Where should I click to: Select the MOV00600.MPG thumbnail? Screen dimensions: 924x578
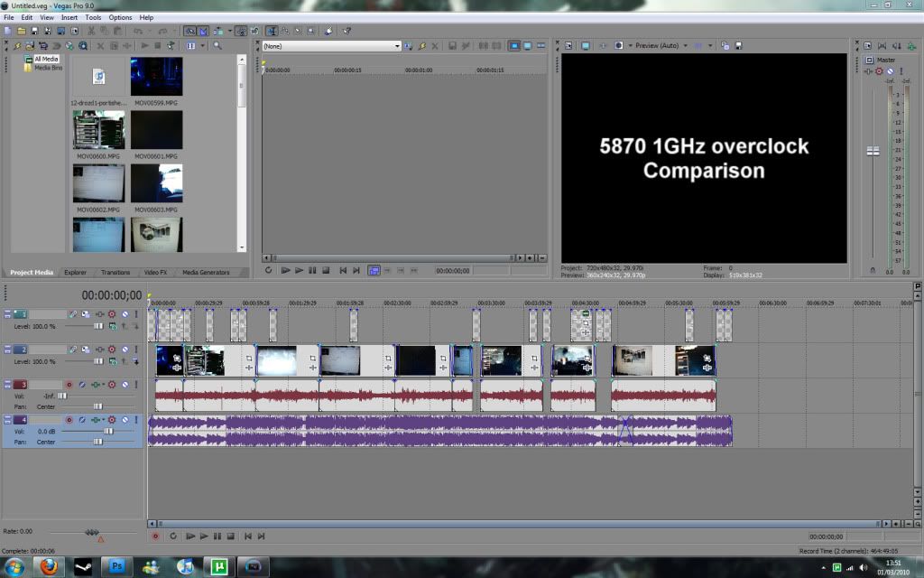click(98, 131)
